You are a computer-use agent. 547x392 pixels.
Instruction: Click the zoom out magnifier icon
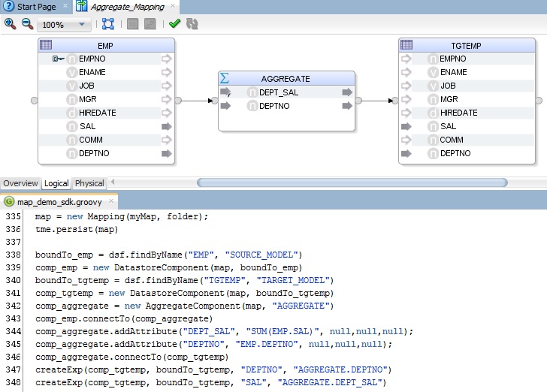(x=27, y=24)
